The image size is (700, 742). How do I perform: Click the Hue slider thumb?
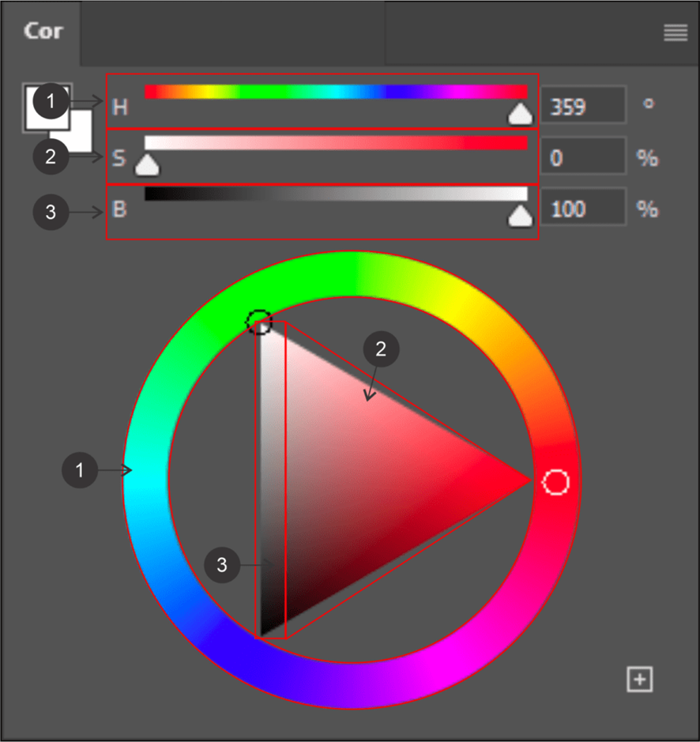coord(520,115)
